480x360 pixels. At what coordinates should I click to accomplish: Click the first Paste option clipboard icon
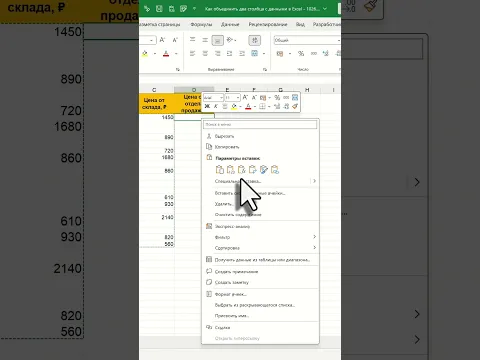(220, 170)
